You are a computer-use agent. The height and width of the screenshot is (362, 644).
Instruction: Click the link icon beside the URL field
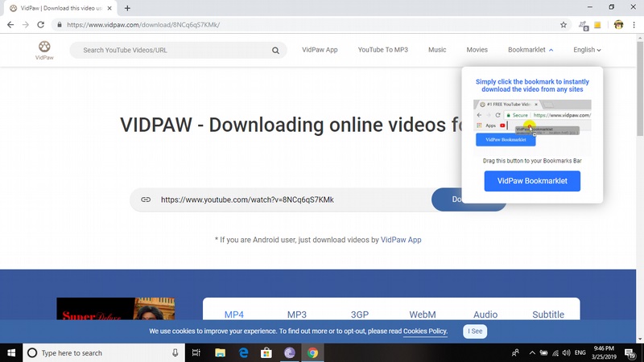[x=146, y=200]
